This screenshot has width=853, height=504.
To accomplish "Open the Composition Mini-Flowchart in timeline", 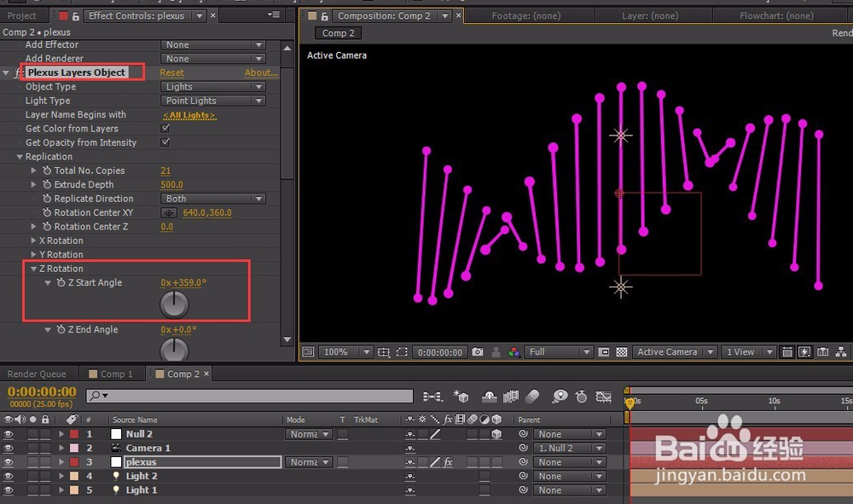I will point(432,397).
